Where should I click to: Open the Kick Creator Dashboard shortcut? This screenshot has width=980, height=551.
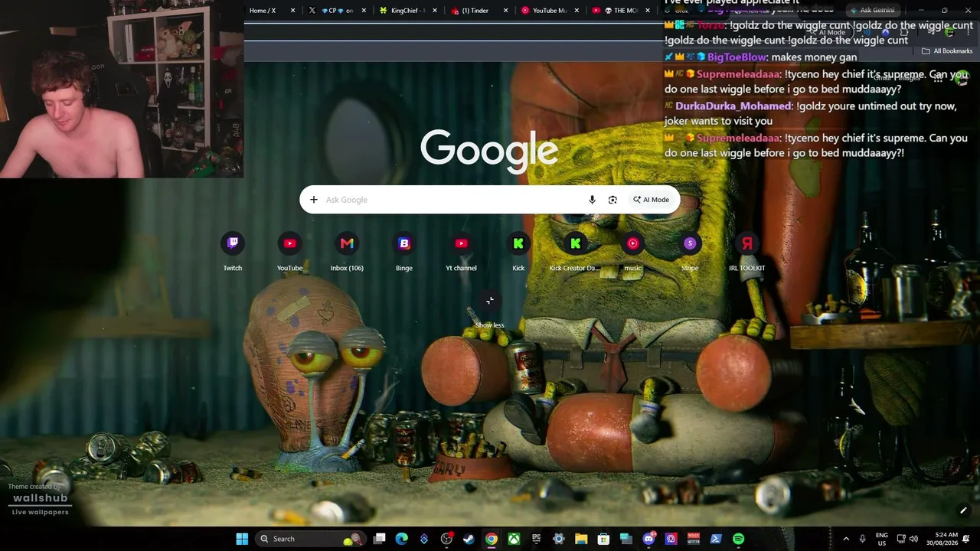pyautogui.click(x=575, y=253)
